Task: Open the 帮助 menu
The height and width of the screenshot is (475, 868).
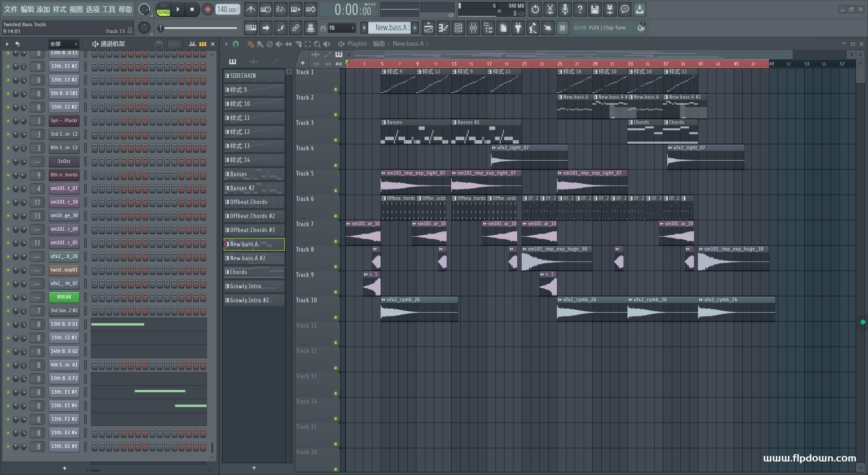Action: (x=125, y=9)
